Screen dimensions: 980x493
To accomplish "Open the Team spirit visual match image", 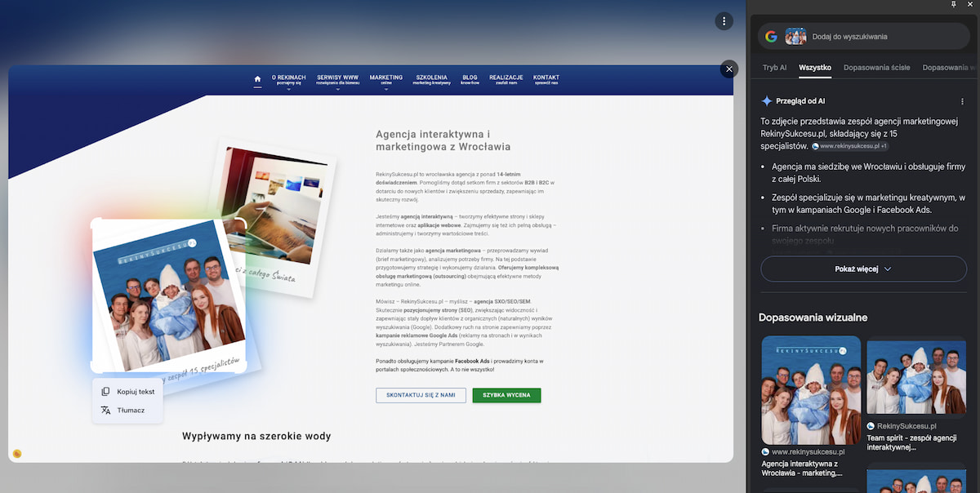I will pos(916,376).
